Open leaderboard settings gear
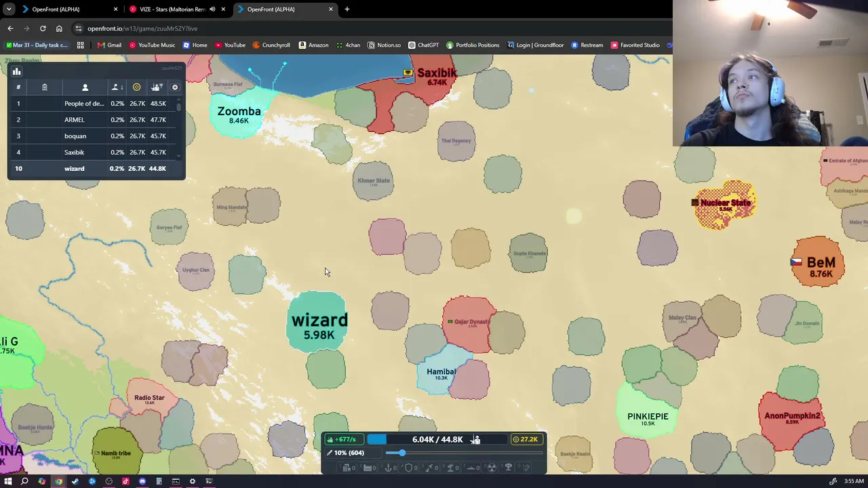This screenshot has width=868, height=488. tap(175, 87)
